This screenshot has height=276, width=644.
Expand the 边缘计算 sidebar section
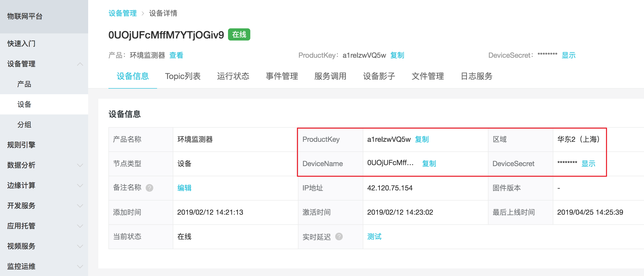80,186
